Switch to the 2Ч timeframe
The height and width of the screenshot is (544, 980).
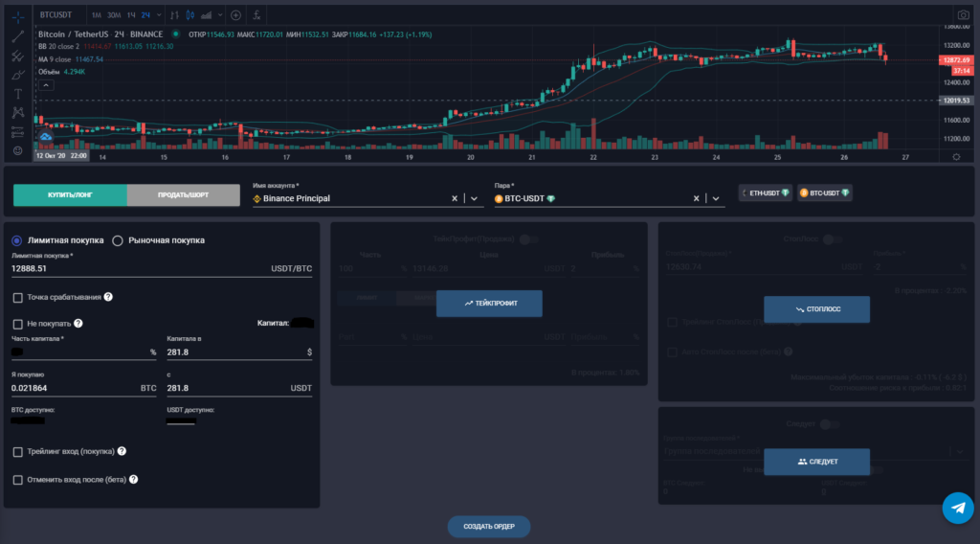[145, 15]
